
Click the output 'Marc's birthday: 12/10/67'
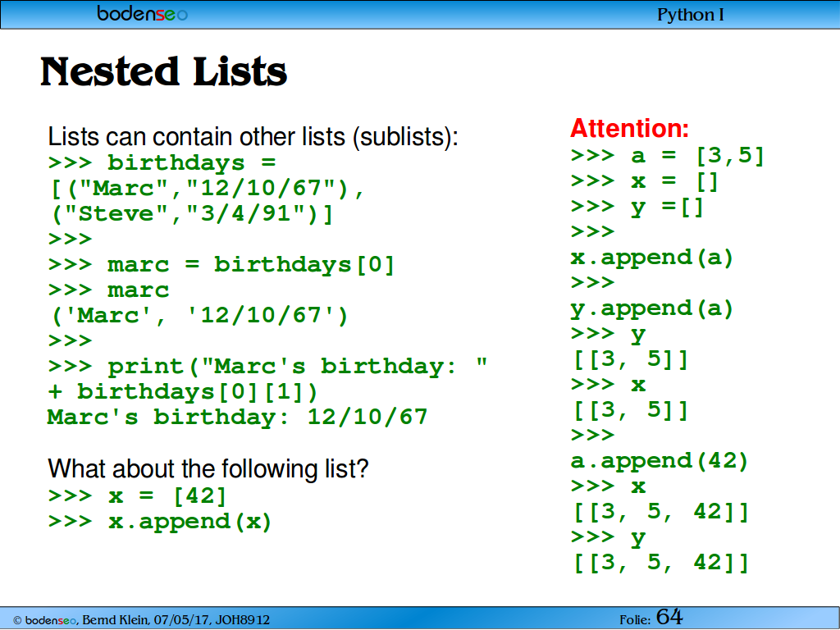click(x=237, y=417)
